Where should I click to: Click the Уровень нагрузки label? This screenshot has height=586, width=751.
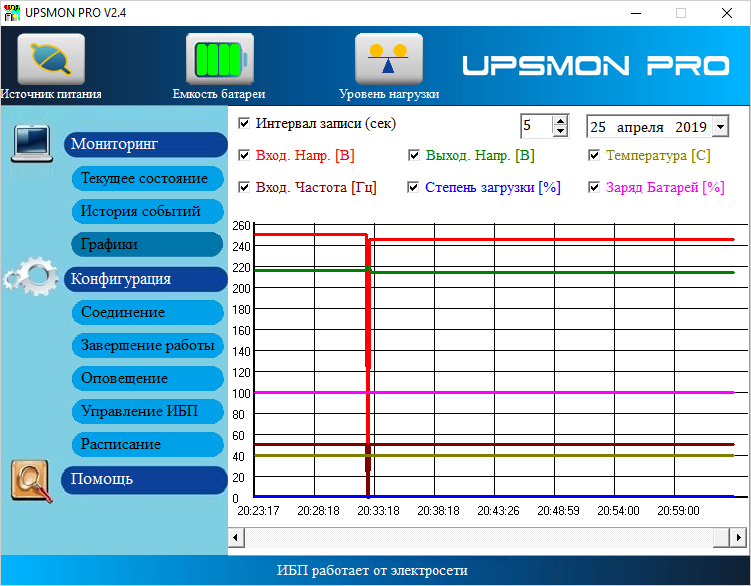389,94
